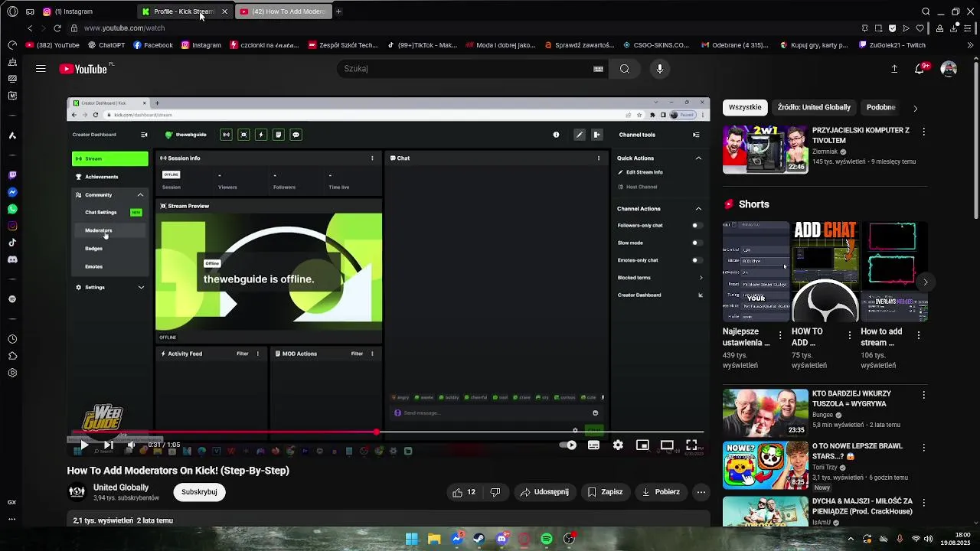The image size is (980, 551).
Task: Open the ZuGolek21 - Twitch bookmark
Action: coord(892,45)
